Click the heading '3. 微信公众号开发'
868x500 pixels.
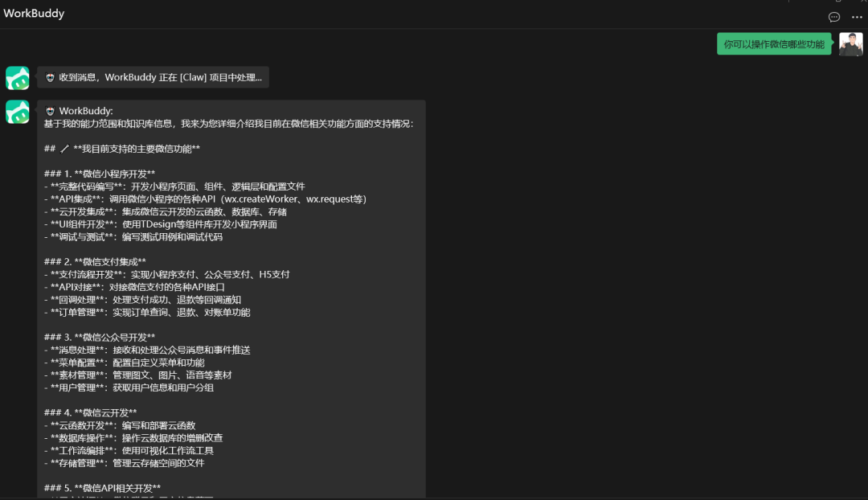(100, 337)
